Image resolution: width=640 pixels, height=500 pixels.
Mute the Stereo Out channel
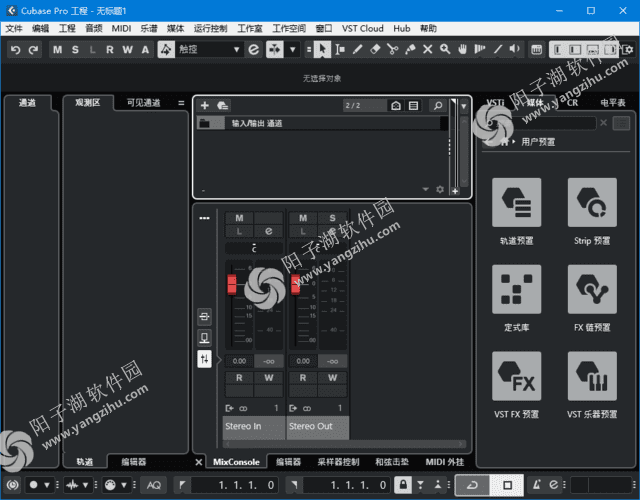303,218
